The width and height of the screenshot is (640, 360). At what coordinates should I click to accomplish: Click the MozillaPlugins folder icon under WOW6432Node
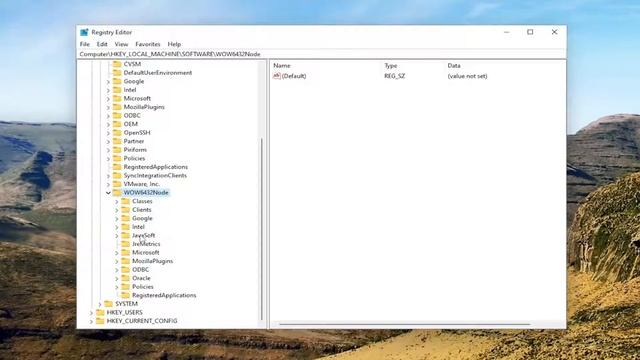[126, 261]
